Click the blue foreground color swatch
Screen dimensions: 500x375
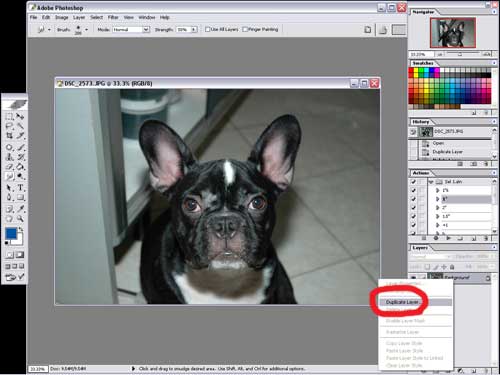point(11,233)
